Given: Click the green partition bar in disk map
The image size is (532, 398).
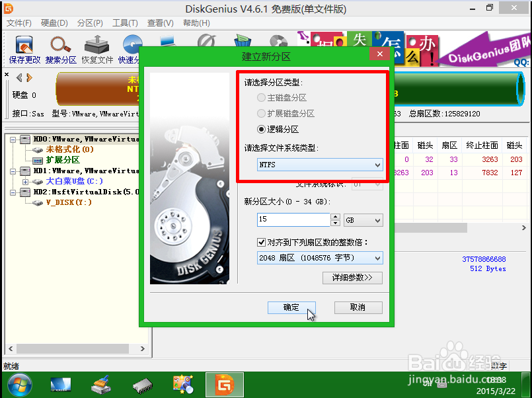Looking at the screenshot, I should (459, 89).
